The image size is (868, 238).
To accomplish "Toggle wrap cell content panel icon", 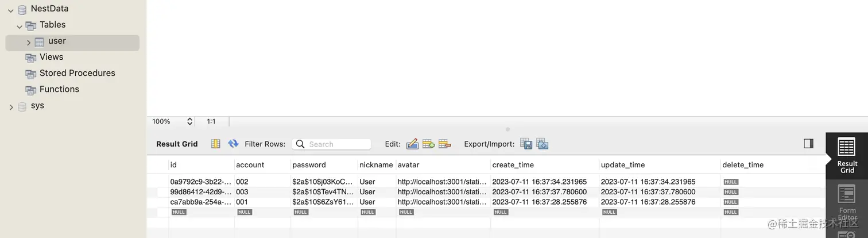I will click(x=808, y=144).
